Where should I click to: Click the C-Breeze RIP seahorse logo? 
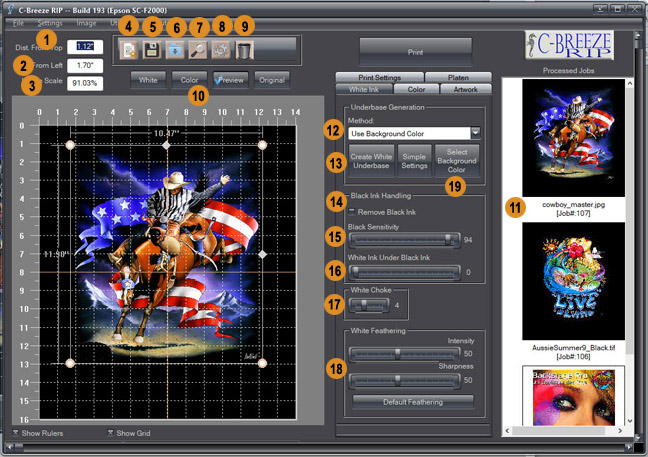tap(569, 45)
